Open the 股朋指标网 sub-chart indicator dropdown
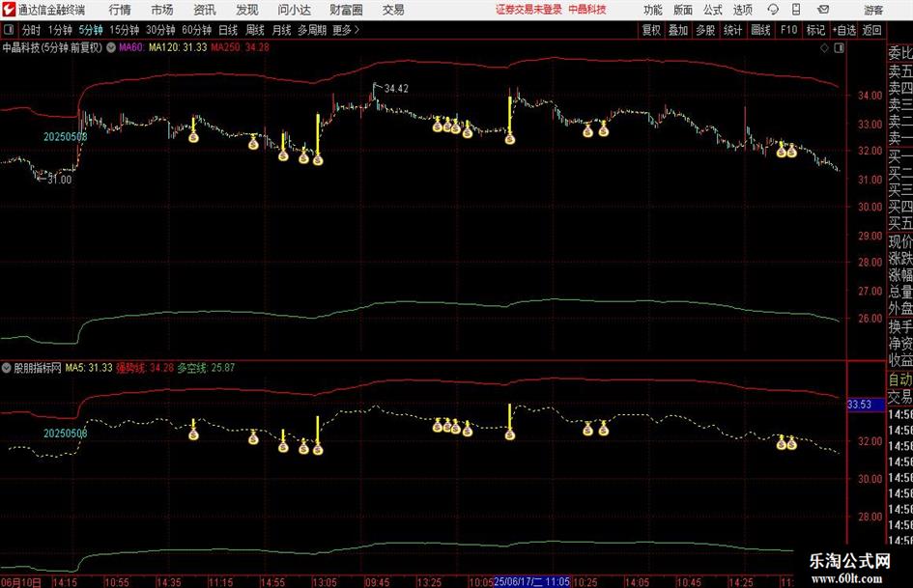 (x=7, y=368)
